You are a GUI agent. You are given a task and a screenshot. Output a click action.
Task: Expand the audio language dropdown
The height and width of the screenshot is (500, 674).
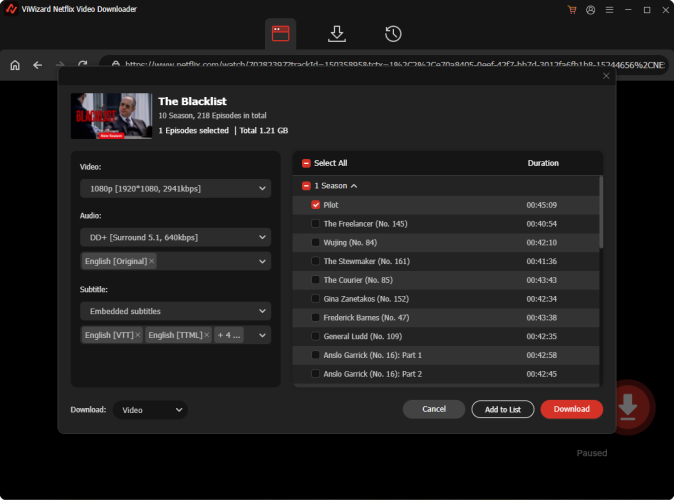[x=262, y=261]
